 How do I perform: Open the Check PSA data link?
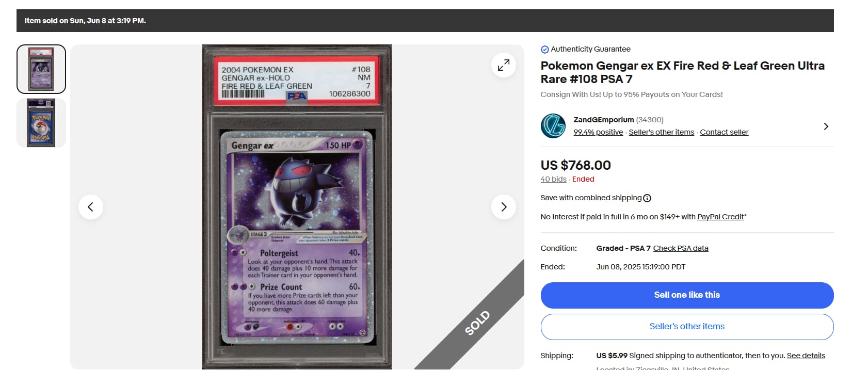point(681,248)
